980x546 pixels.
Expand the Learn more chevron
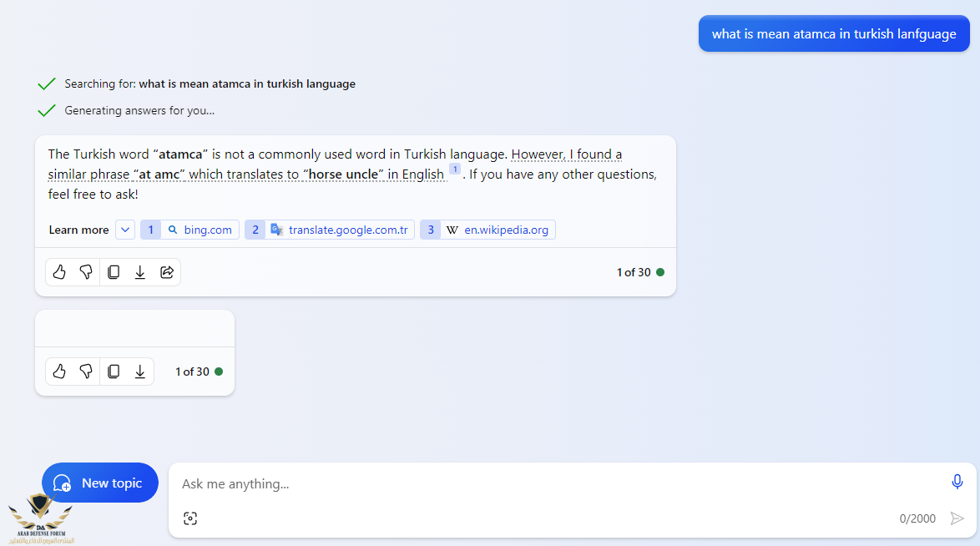(125, 230)
